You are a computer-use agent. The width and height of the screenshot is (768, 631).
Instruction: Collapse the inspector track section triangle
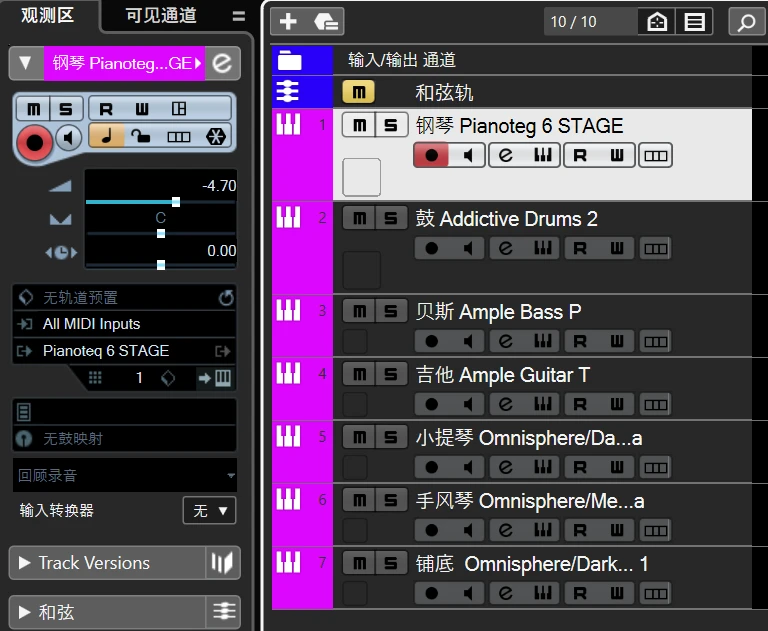[25, 63]
